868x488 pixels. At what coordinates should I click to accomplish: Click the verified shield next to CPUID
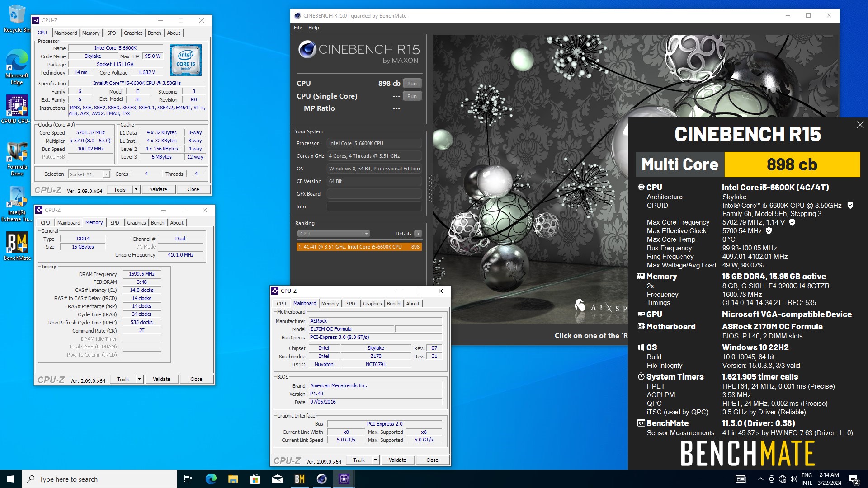point(850,205)
